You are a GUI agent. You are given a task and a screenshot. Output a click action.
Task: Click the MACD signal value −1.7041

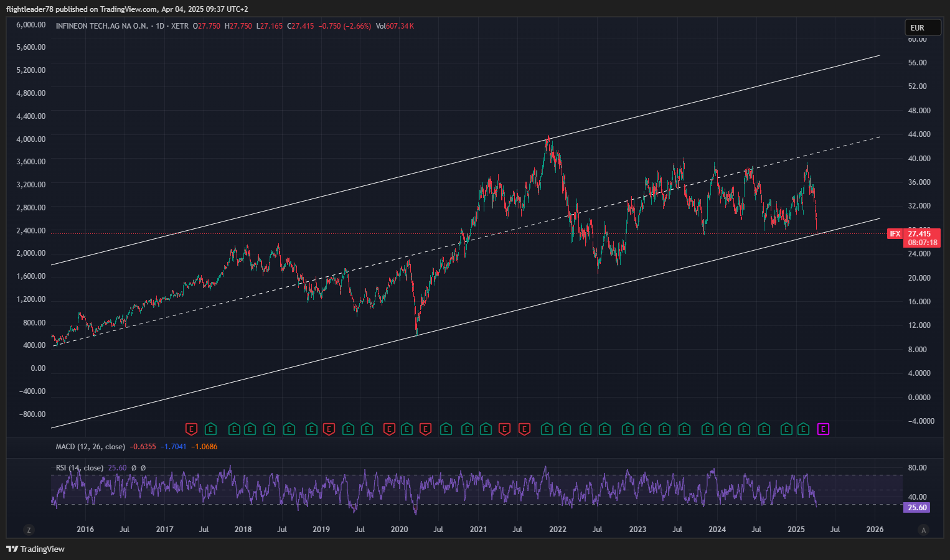pyautogui.click(x=173, y=447)
